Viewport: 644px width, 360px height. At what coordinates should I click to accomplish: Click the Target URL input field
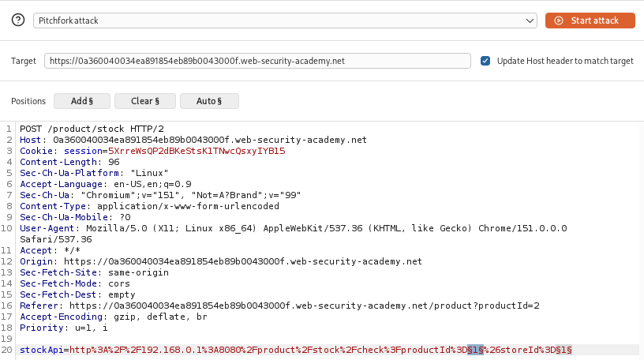257,61
